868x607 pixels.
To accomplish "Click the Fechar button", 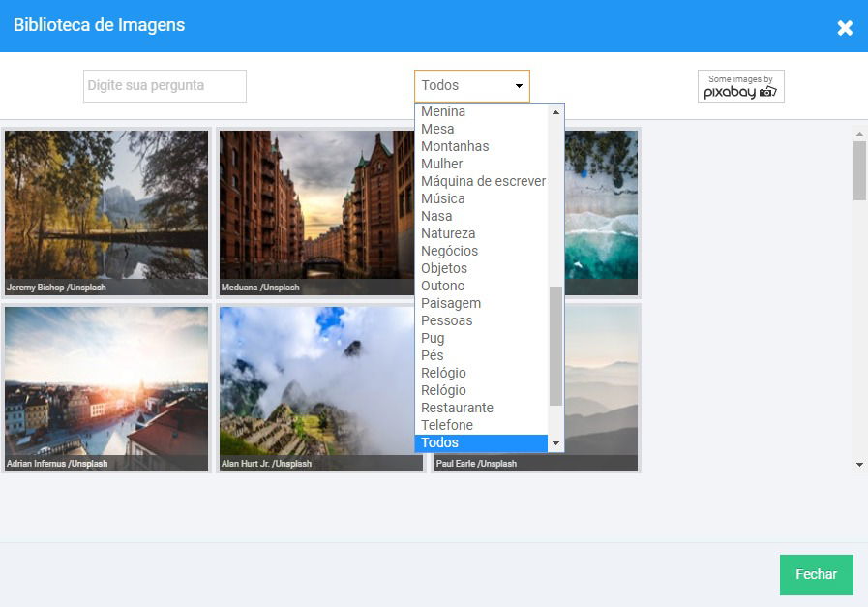I will (816, 575).
